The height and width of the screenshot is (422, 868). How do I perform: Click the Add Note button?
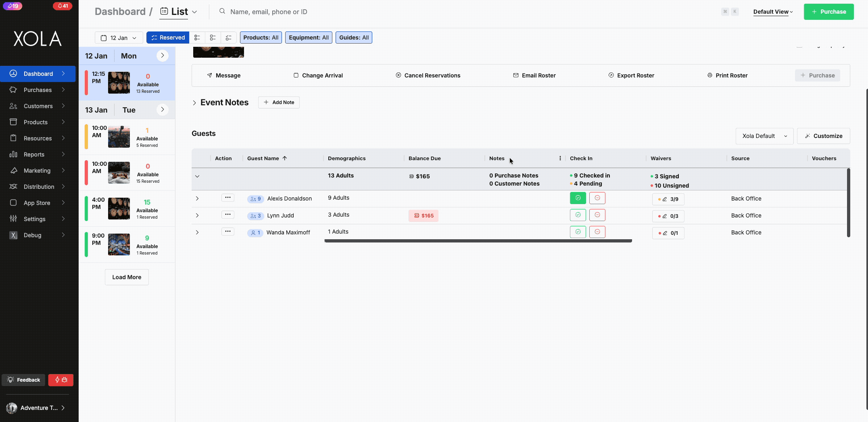click(x=279, y=102)
